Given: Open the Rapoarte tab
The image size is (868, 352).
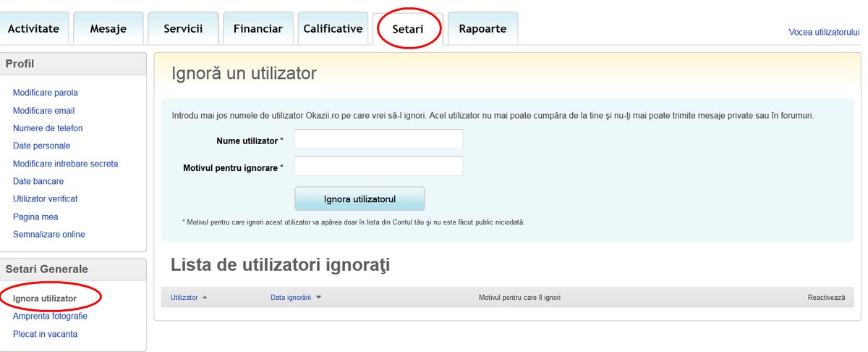Looking at the screenshot, I should pyautogui.click(x=482, y=29).
